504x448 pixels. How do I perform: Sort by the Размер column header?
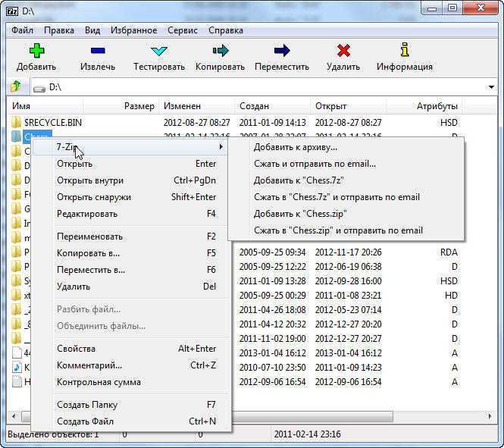pyautogui.click(x=121, y=106)
